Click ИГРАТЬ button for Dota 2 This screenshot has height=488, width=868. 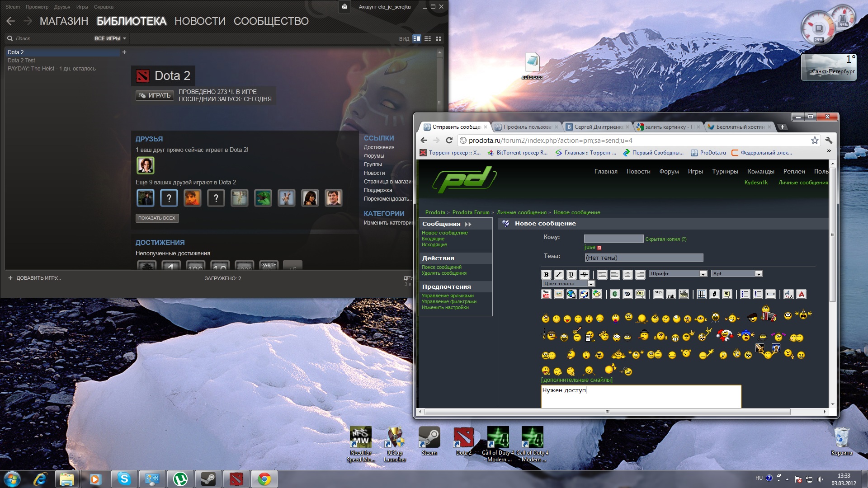[155, 95]
